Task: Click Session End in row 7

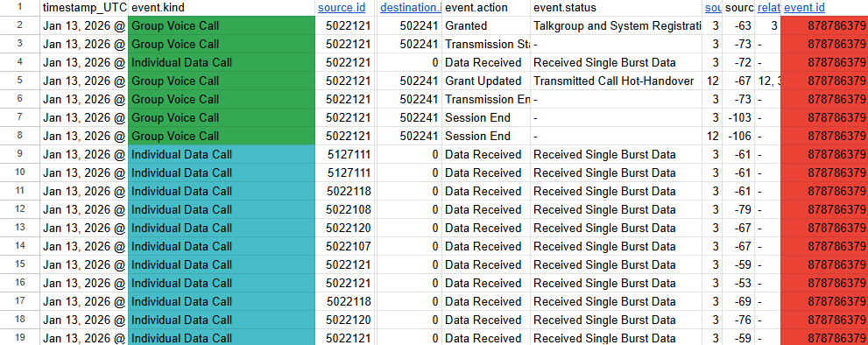Action: (486, 118)
